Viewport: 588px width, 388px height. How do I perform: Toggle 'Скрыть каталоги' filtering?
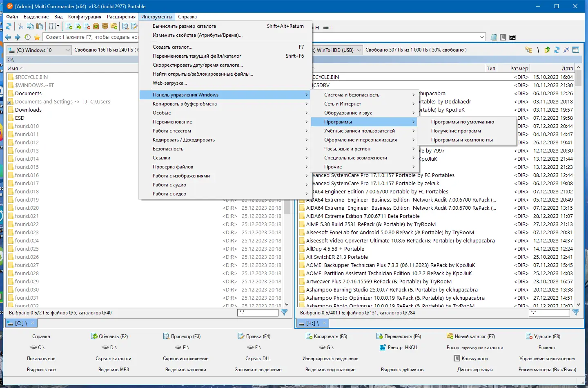click(x=114, y=358)
